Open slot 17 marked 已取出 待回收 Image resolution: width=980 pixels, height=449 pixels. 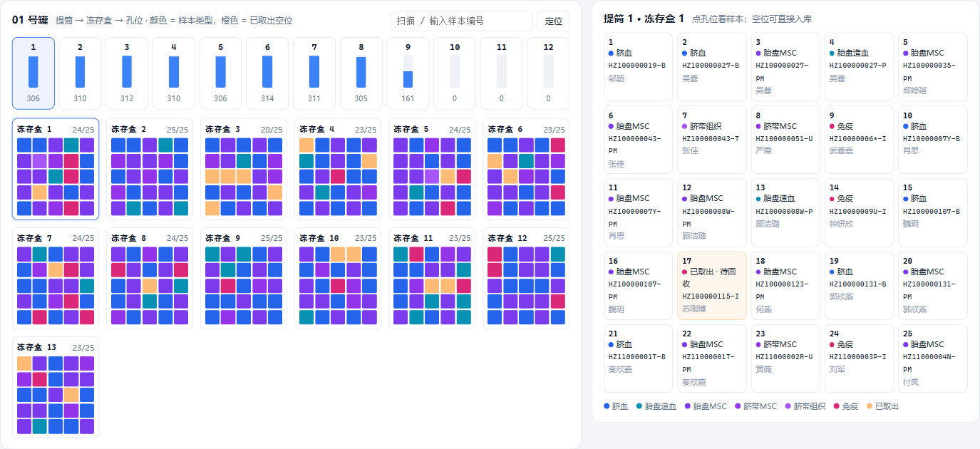point(710,286)
